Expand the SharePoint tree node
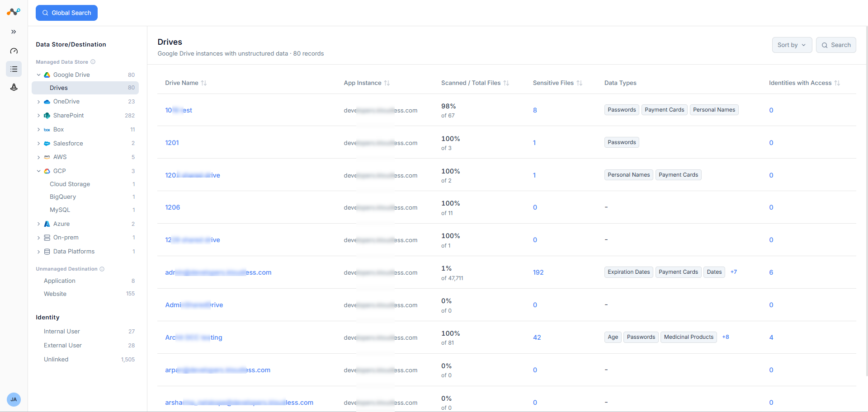 coord(38,116)
